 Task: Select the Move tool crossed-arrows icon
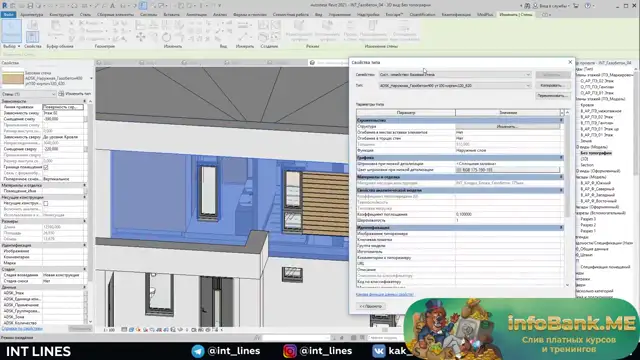[x=140, y=37]
